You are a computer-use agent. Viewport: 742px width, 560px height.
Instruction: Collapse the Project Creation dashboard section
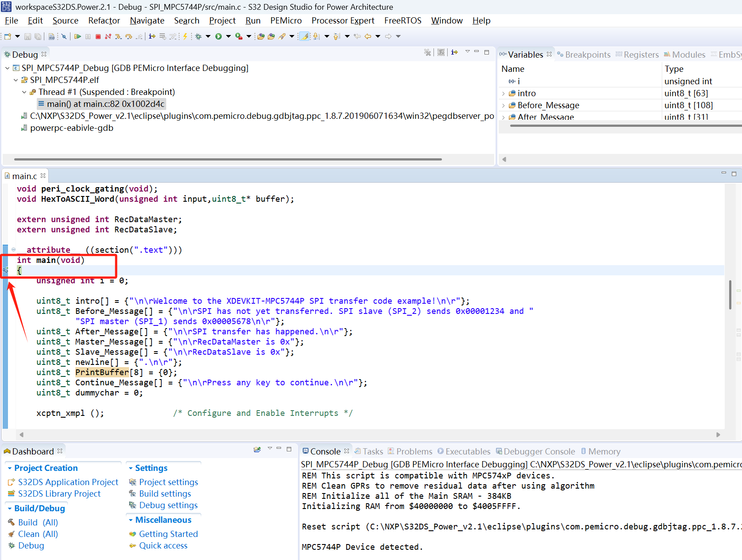(x=10, y=468)
